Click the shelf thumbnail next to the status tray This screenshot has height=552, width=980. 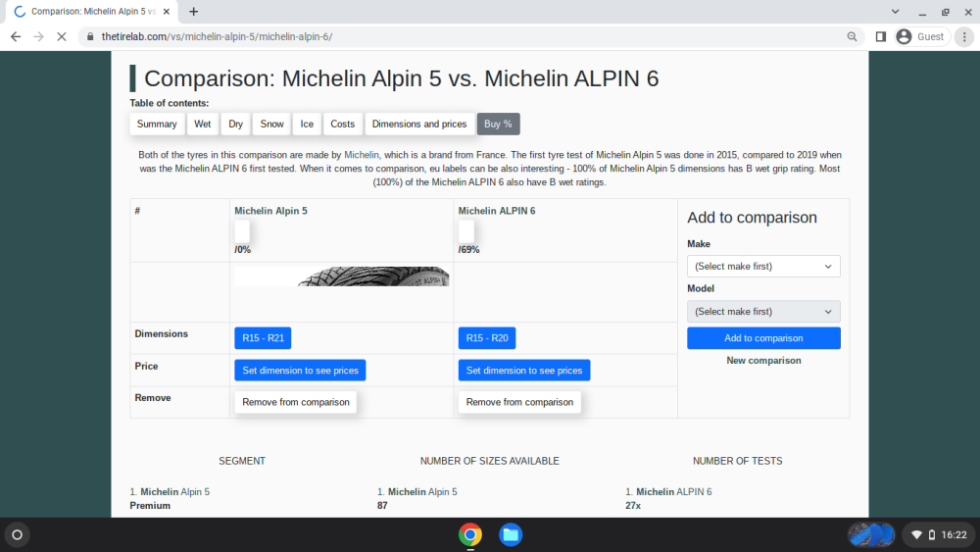pos(871,535)
